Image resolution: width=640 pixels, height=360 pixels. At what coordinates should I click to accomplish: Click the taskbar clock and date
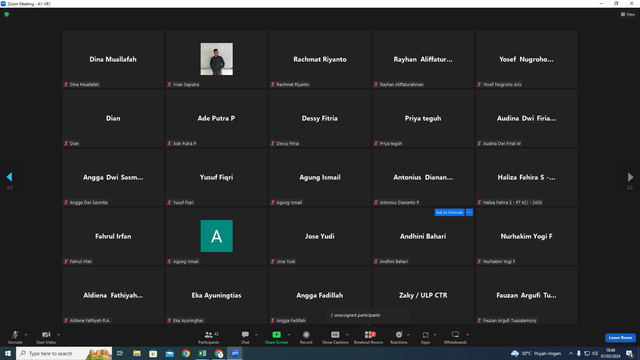click(x=611, y=353)
